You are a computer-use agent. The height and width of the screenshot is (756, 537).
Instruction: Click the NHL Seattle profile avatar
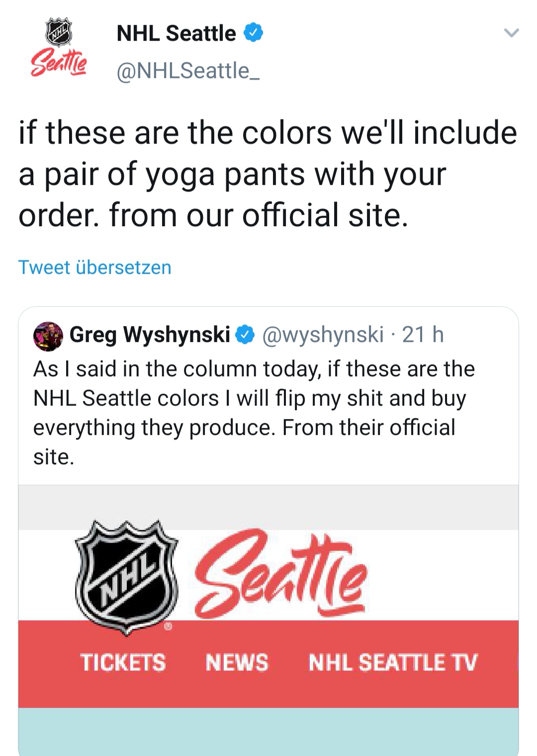click(59, 48)
